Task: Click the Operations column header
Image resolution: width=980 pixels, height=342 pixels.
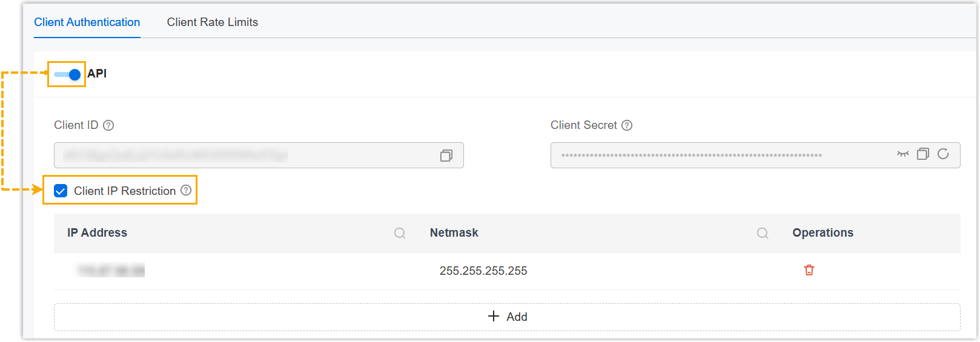Action: click(x=823, y=233)
